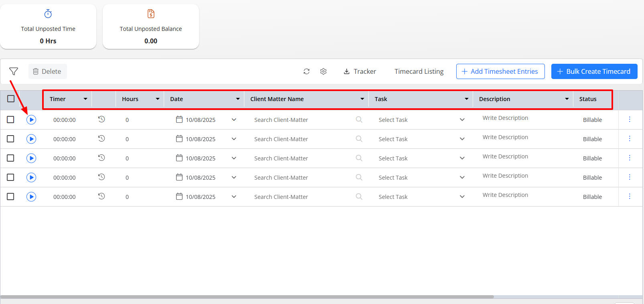Open the three-dot menu of fifth row

click(630, 196)
